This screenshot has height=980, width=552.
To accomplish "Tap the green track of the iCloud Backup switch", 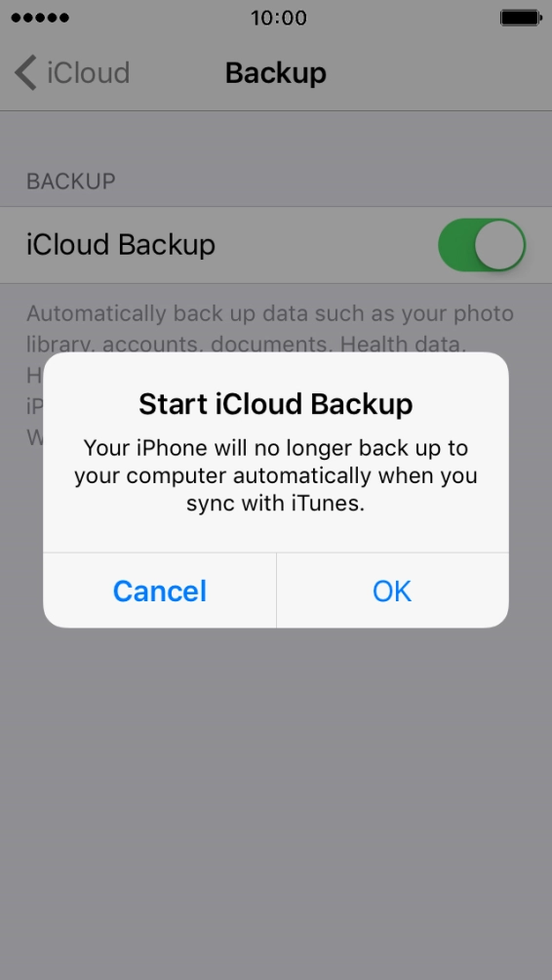I will [455, 244].
